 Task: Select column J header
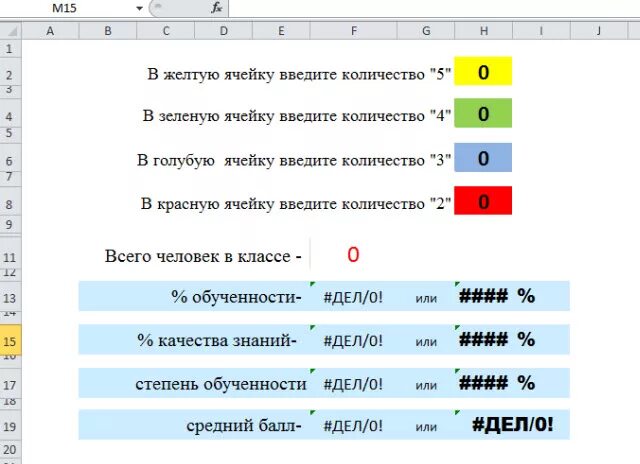pos(599,31)
